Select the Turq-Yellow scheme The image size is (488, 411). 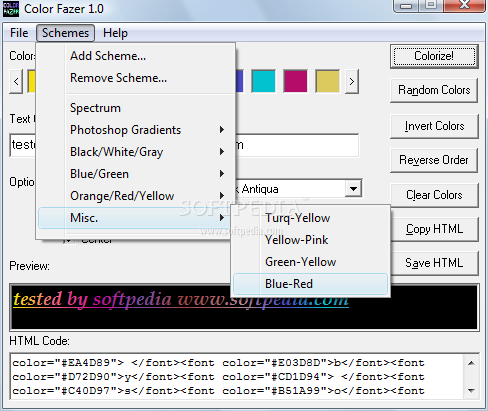tap(310, 218)
